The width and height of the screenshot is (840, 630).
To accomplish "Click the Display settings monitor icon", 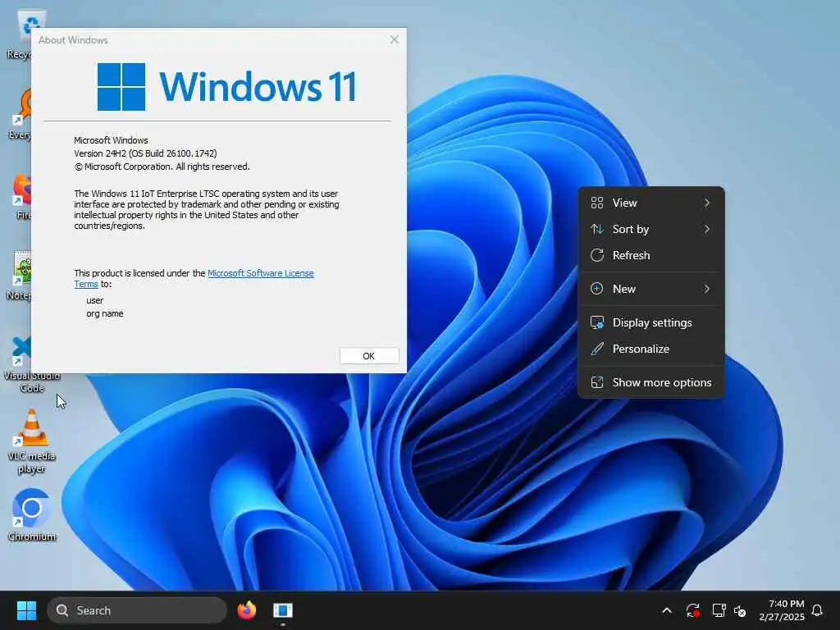I will (597, 323).
